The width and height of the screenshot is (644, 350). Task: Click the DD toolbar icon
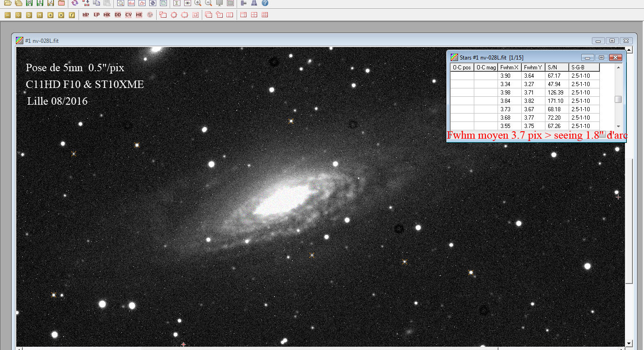118,15
